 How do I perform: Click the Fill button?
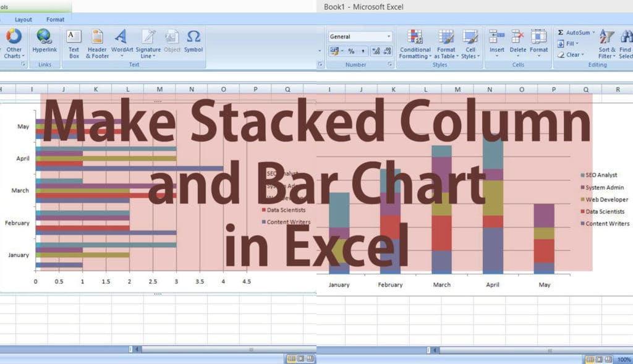coord(569,44)
